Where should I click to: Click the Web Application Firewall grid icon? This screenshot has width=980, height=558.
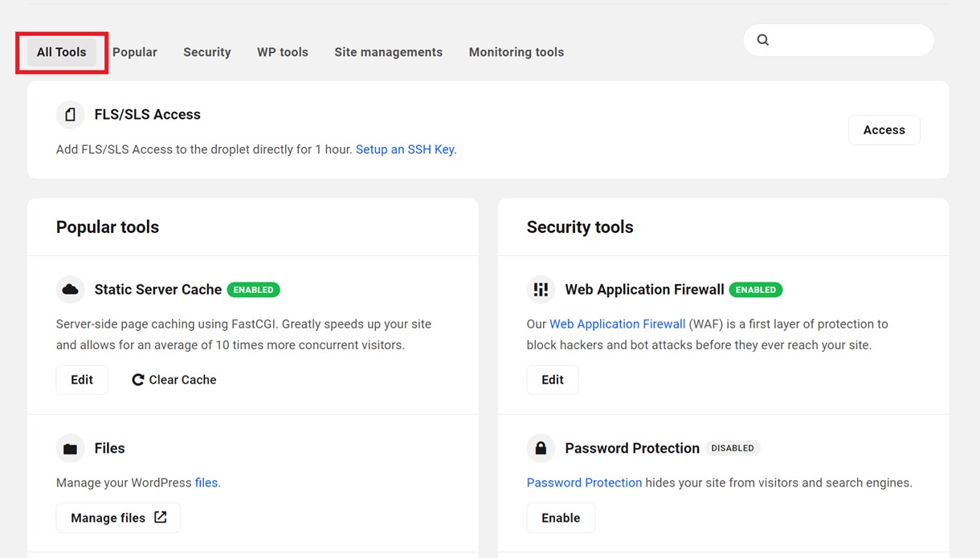tap(541, 290)
